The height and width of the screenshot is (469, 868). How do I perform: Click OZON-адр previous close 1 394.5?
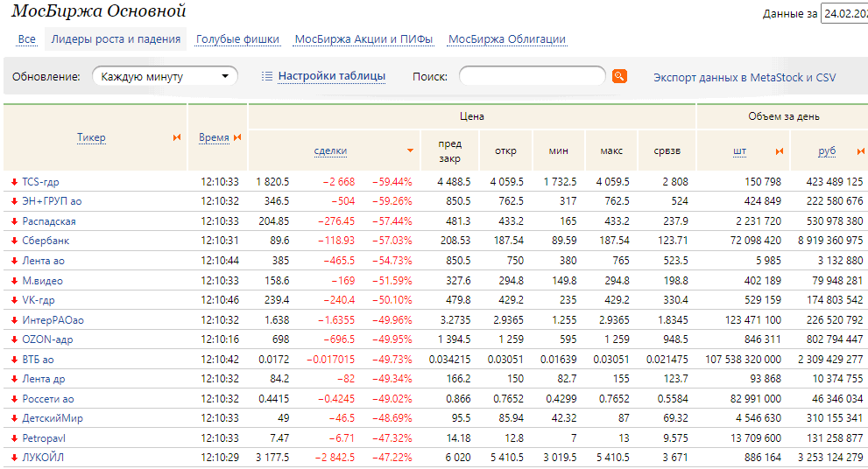[x=454, y=339]
